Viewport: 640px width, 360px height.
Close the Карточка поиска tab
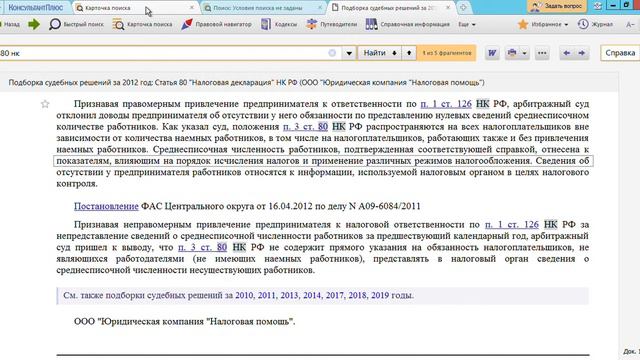pos(192,8)
